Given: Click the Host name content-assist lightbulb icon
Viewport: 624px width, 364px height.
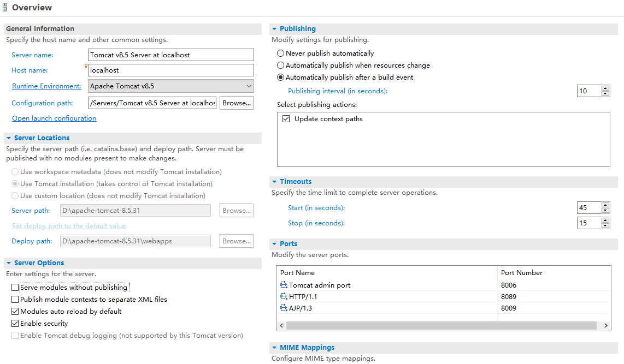Looking at the screenshot, I should point(86,67).
